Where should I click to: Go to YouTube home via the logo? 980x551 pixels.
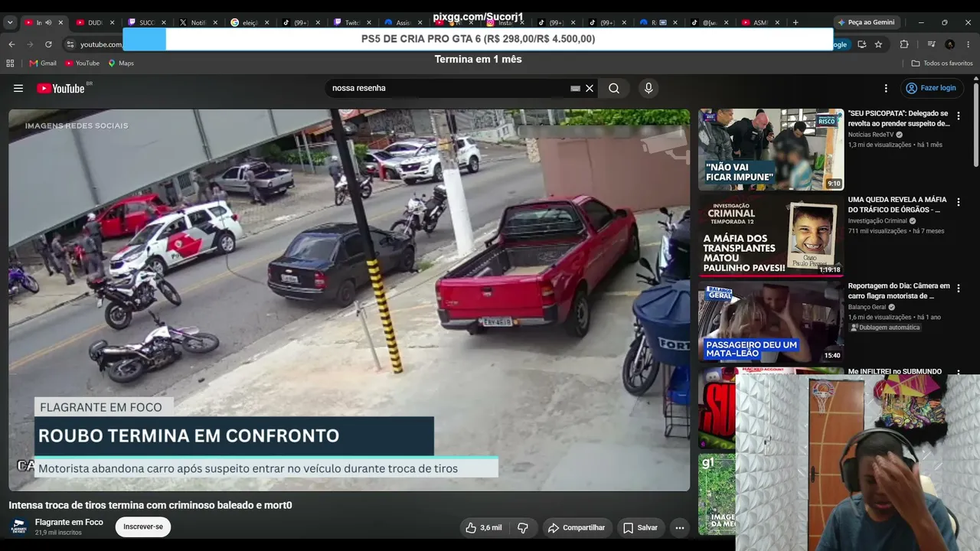(x=61, y=88)
